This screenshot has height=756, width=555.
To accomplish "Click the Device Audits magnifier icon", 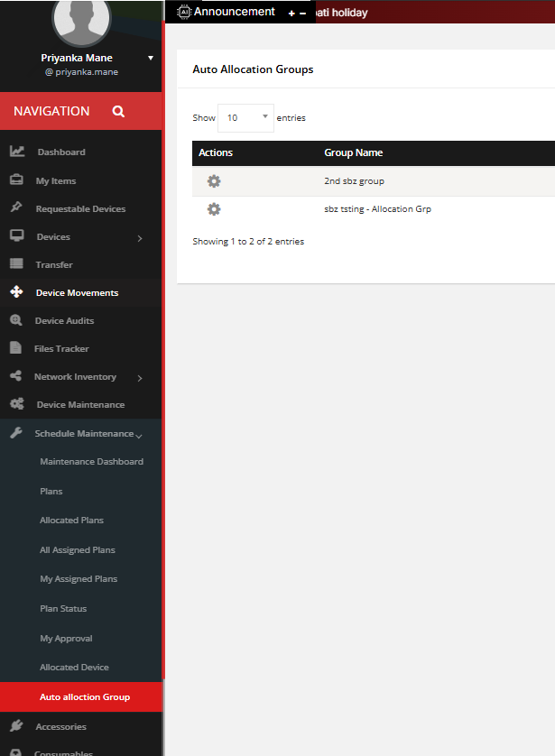I will 16,320.
